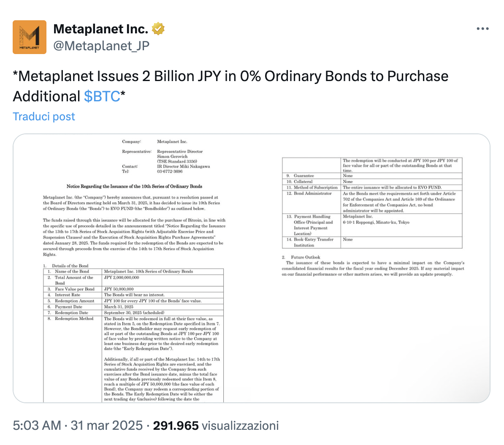Click the 31 mar 2025 post date

click(107, 425)
